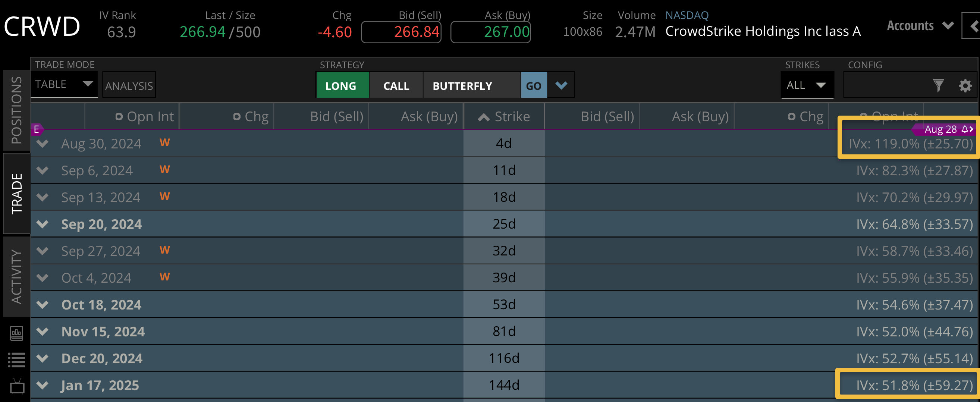Switch to the POSITIONS tab
Image resolution: width=980 pixels, height=402 pixels.
coord(16,110)
